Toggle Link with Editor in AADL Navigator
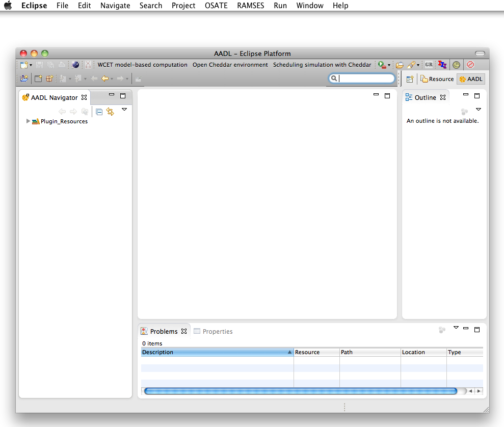504x427 pixels. pyautogui.click(x=110, y=112)
